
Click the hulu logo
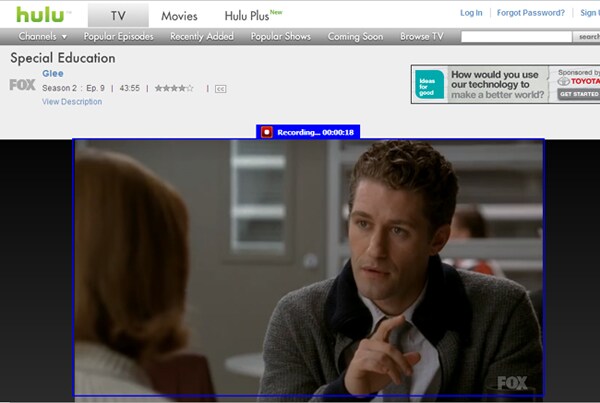coord(40,15)
